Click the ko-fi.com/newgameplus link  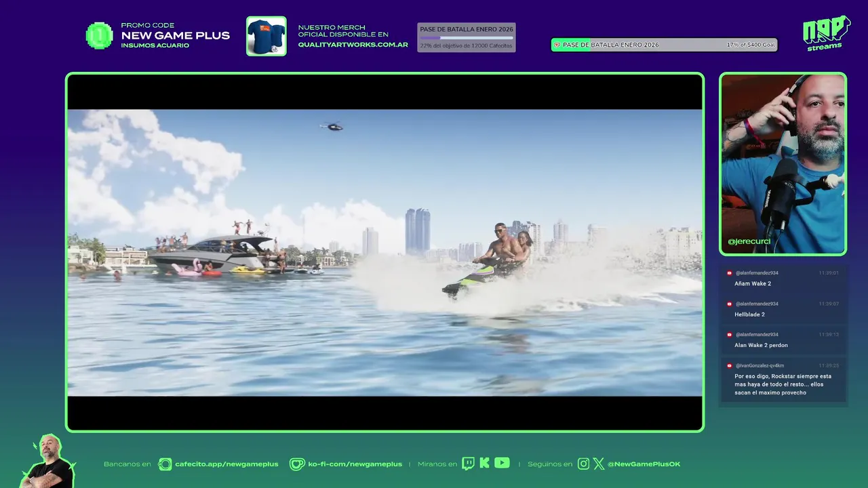355,464
